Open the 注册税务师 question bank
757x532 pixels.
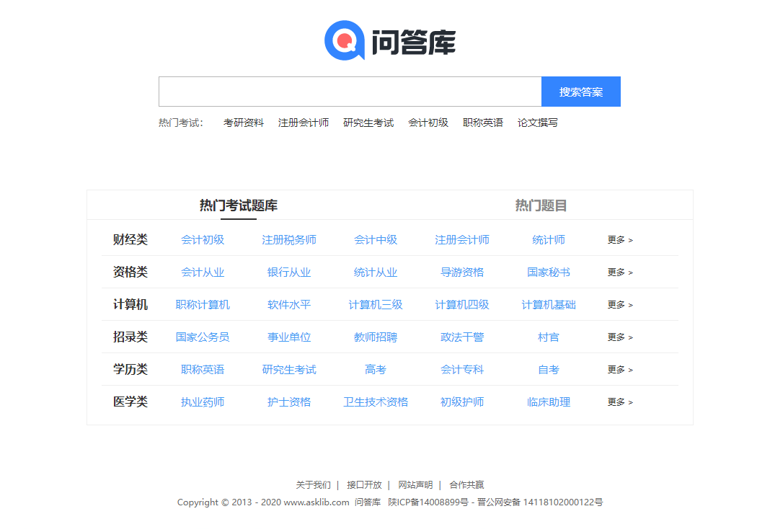coord(289,240)
